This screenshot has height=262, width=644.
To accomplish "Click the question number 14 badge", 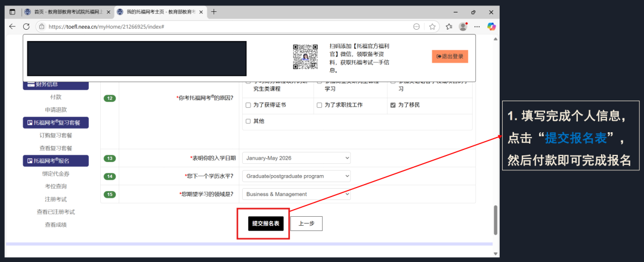I will (x=110, y=176).
